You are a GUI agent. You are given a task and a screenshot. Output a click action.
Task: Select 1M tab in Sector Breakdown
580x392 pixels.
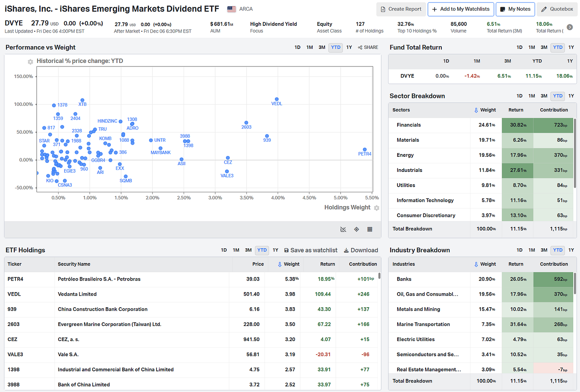coord(532,96)
